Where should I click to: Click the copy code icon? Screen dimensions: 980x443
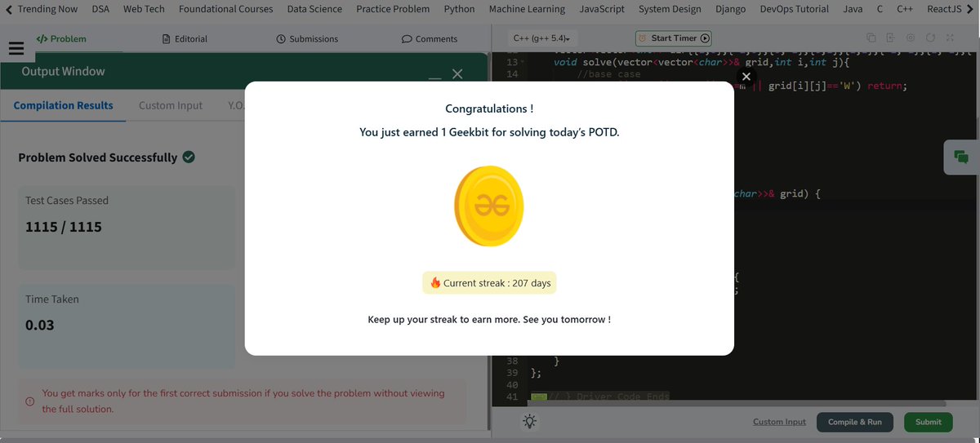(x=871, y=38)
